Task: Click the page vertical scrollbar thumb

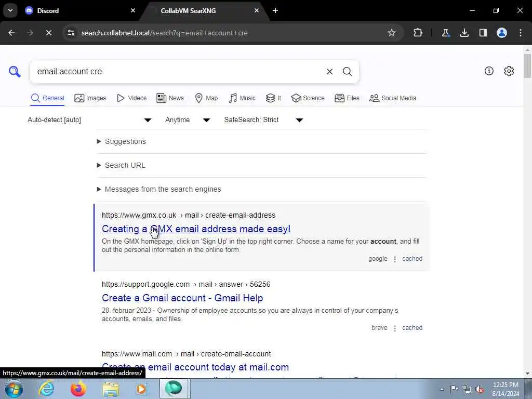Action: click(527, 65)
